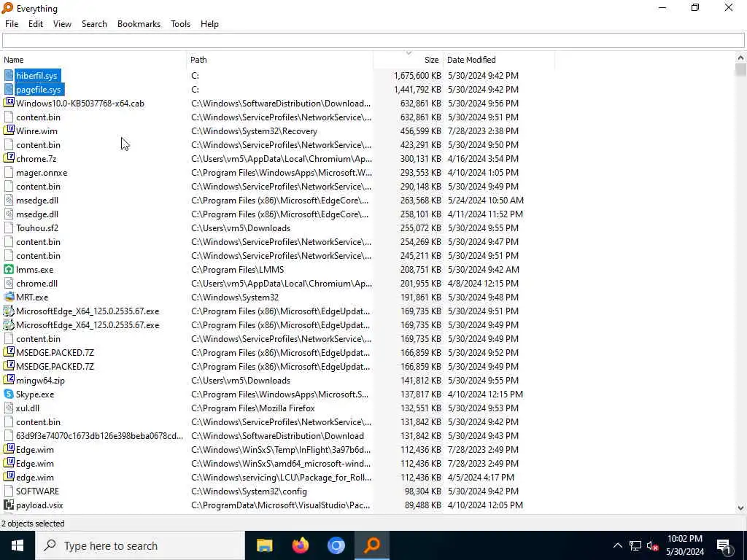
Task: Open the File menu
Action: click(x=12, y=24)
